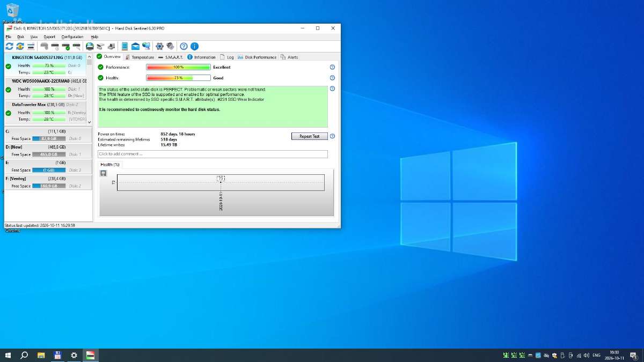Open Windows Security tray icon
The width and height of the screenshot is (644, 362).
554,355
